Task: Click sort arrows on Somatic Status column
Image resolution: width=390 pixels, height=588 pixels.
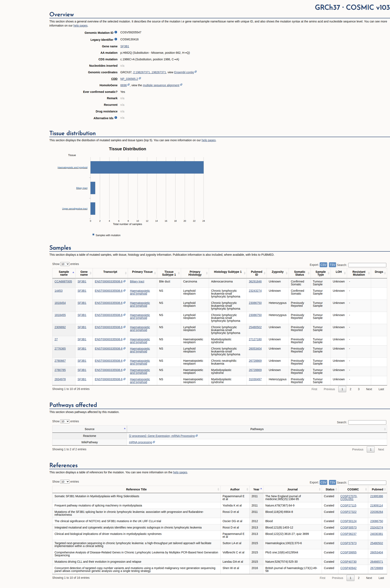Action: (309, 273)
